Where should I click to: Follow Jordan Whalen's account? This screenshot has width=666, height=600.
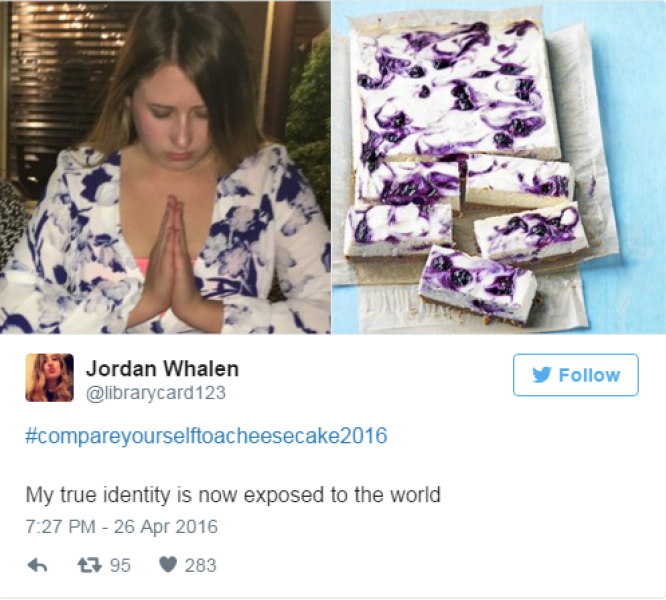tap(576, 375)
